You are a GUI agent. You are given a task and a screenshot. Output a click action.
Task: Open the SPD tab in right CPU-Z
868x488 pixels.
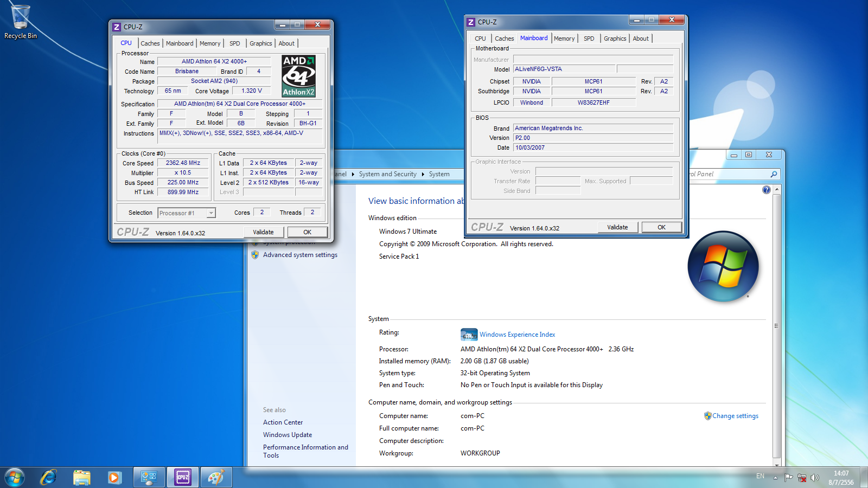point(589,38)
